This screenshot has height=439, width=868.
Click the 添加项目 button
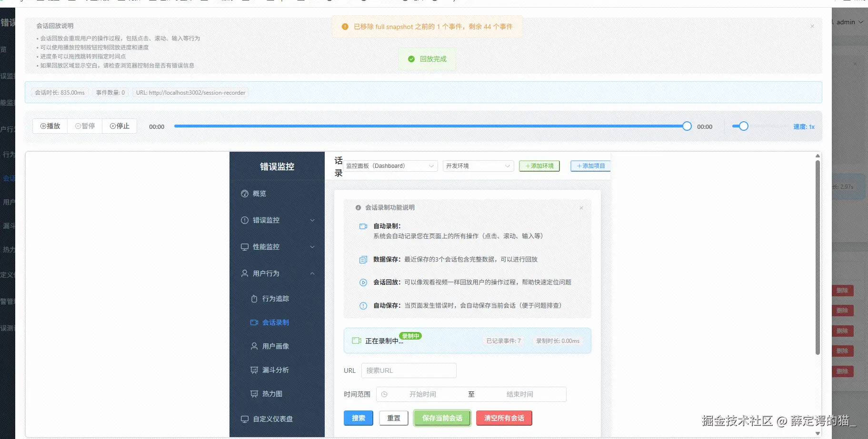point(590,166)
